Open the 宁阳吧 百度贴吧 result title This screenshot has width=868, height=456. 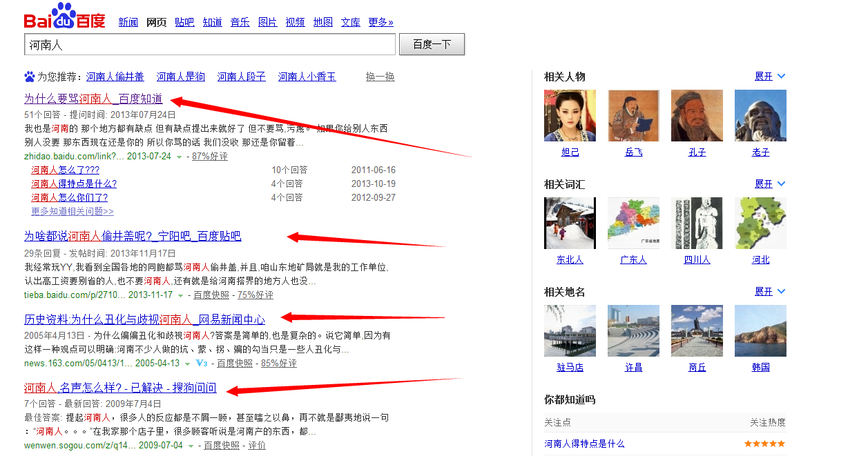click(133, 237)
